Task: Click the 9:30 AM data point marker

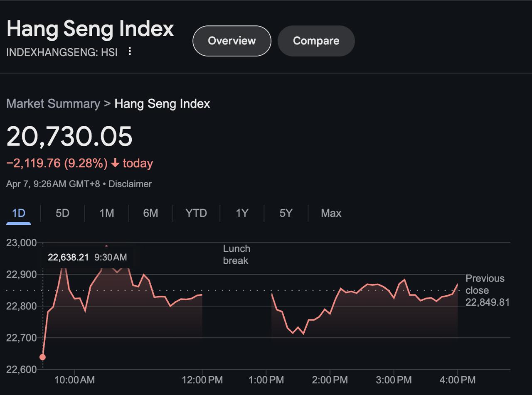Action: 42,357
